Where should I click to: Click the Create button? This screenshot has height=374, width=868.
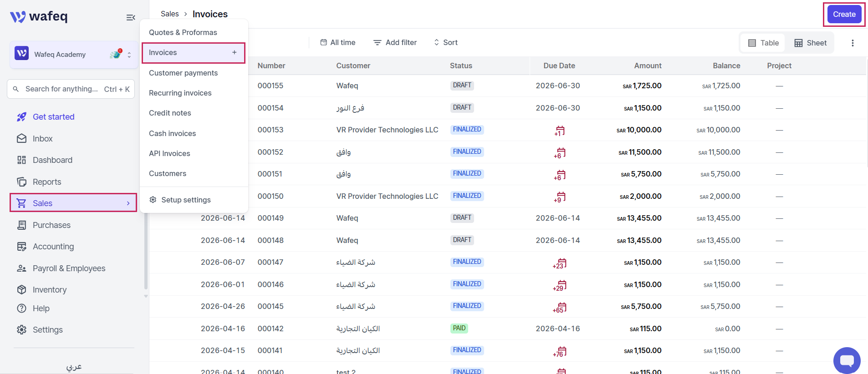click(844, 14)
